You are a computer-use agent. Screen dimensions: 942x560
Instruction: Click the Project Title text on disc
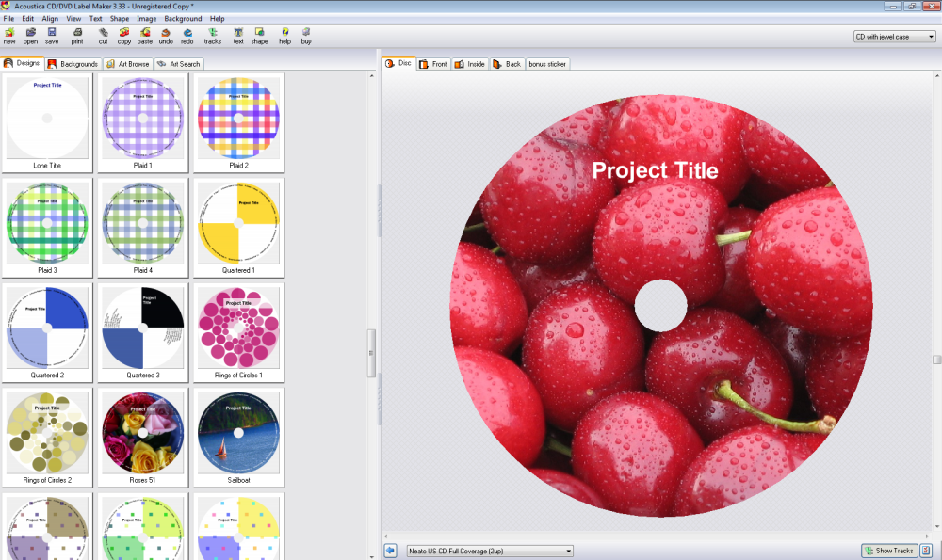pos(655,170)
